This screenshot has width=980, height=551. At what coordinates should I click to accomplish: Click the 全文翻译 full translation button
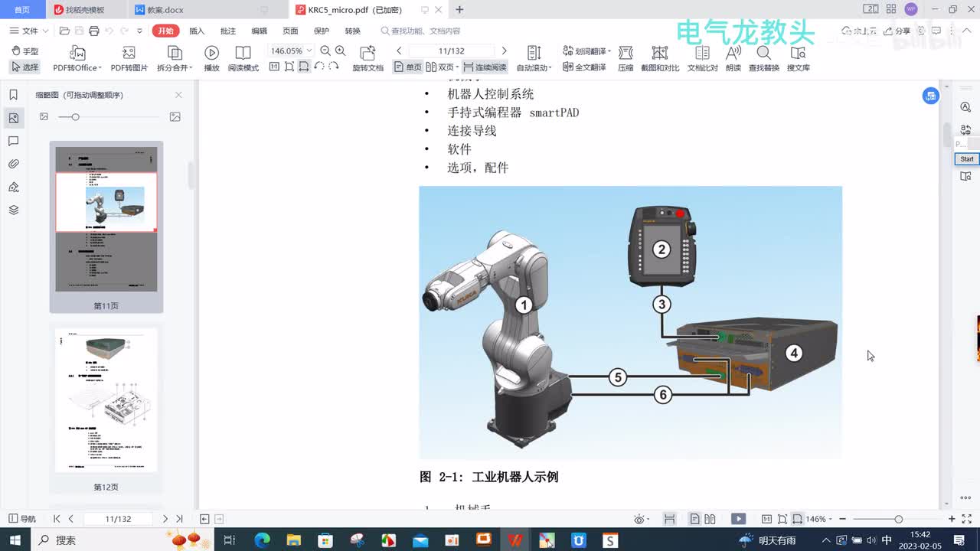tap(584, 67)
